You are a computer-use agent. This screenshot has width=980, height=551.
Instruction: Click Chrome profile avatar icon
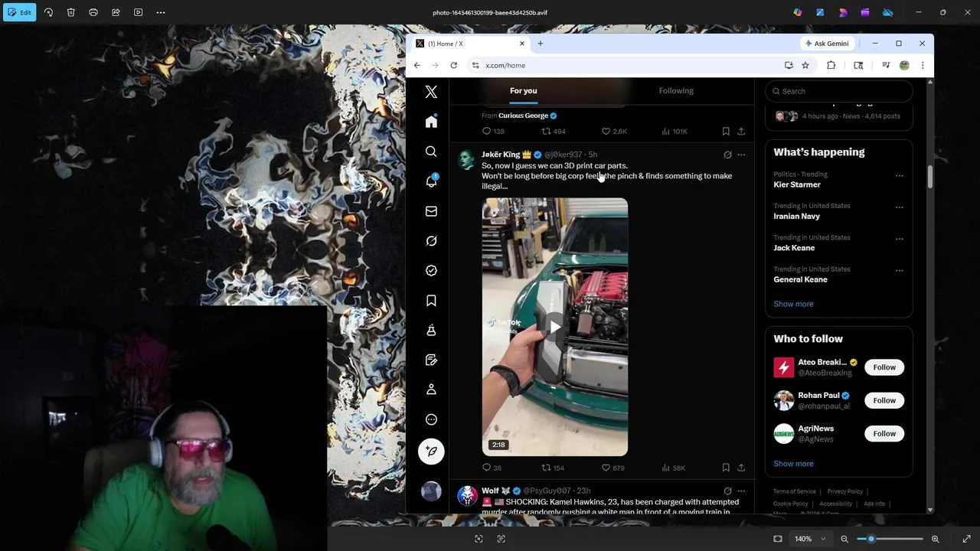(x=904, y=65)
